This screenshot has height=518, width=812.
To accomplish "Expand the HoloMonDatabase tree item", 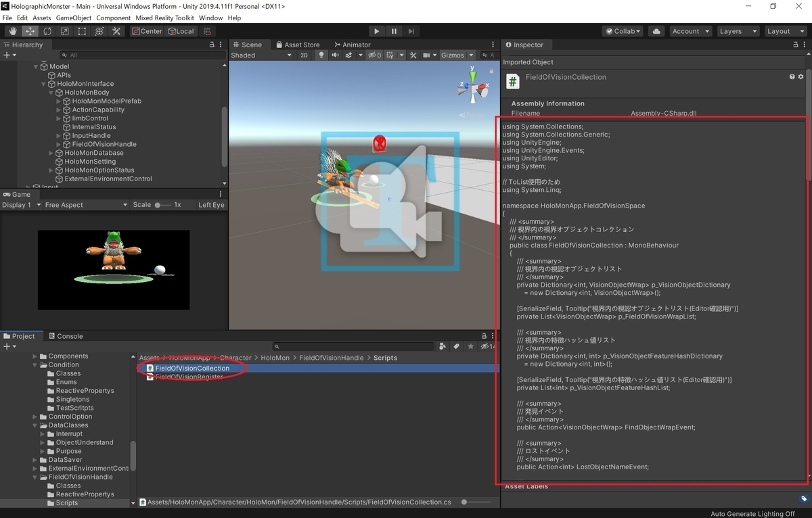I will 51,153.
